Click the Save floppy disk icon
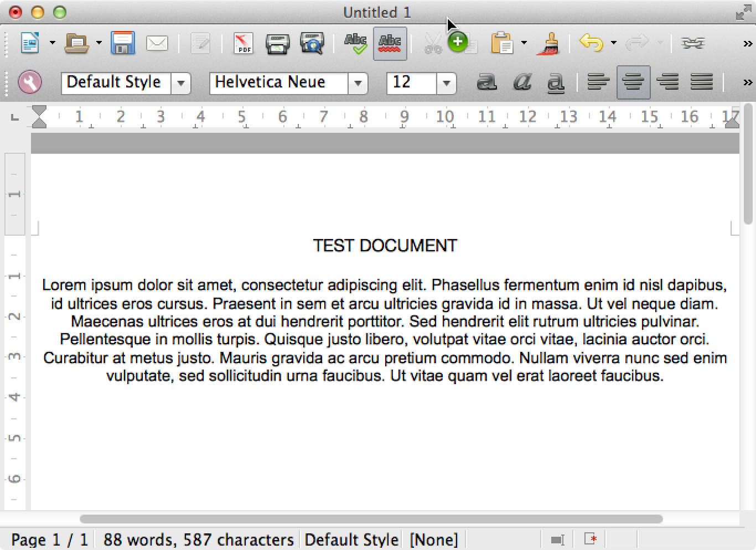Screen dimensions: 756x550 122,43
